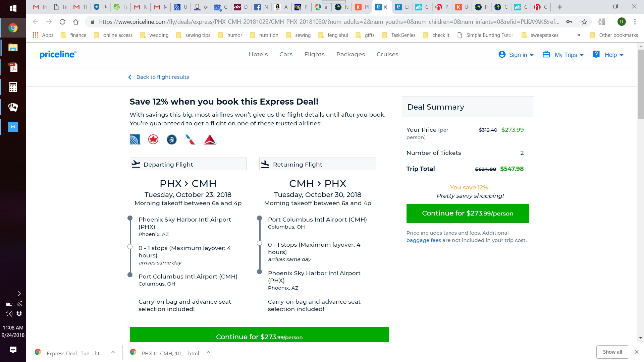Open Cars section
This screenshot has height=362, width=644.
pos(286,54)
